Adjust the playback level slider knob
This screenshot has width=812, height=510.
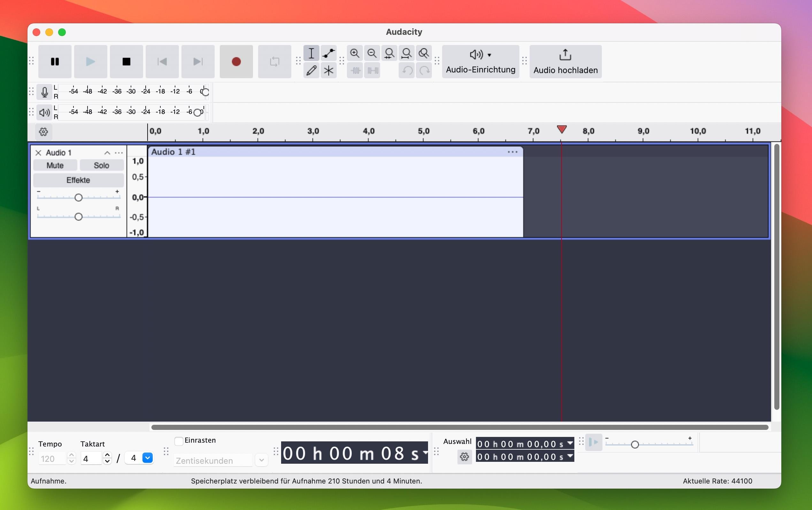coord(198,113)
